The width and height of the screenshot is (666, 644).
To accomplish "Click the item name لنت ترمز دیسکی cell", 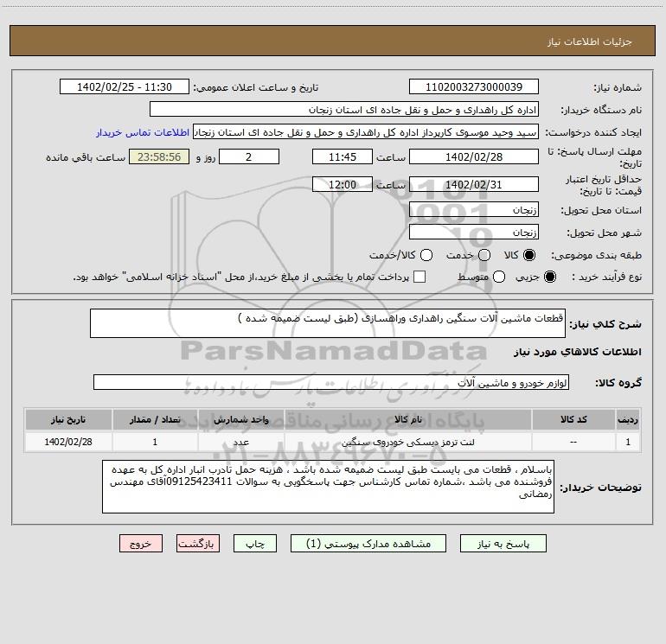I will (x=407, y=442).
